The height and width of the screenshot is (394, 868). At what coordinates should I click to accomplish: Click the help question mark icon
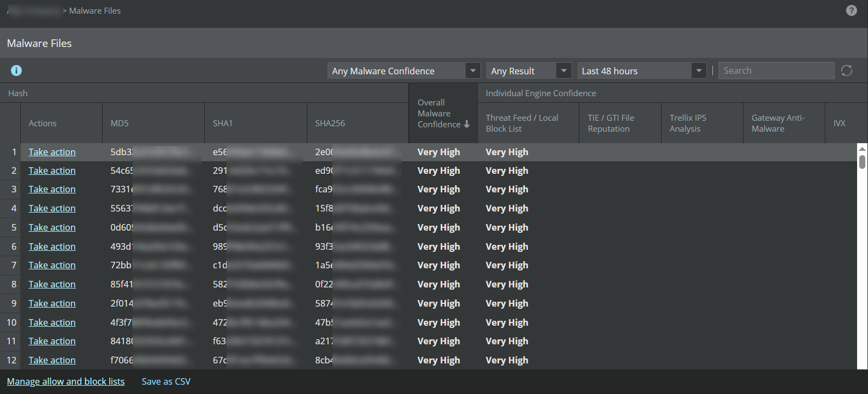click(x=851, y=10)
